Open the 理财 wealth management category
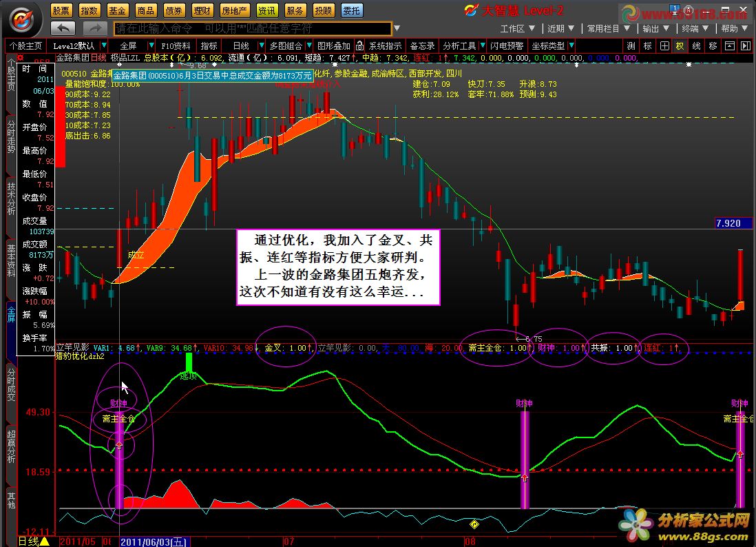 [x=202, y=10]
